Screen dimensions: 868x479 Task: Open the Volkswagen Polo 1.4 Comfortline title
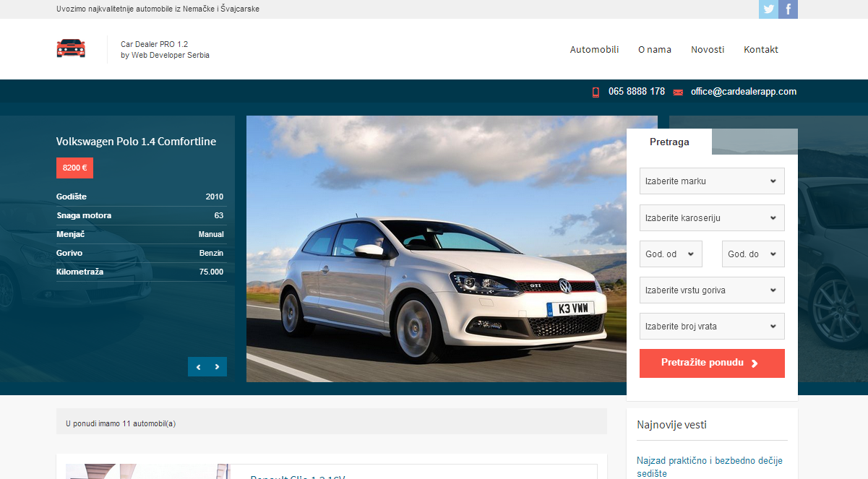coord(136,142)
